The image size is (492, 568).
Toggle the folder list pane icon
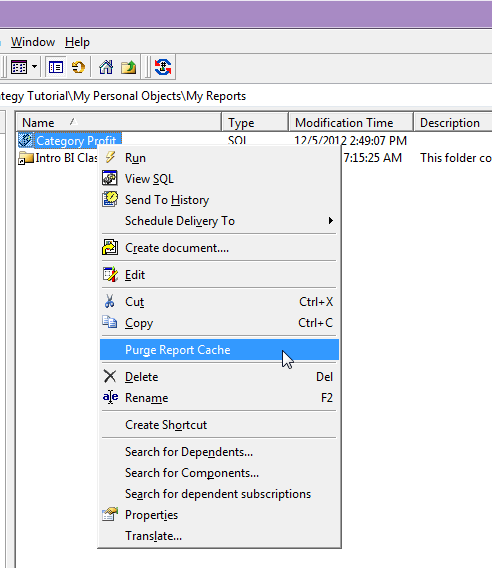[56, 67]
